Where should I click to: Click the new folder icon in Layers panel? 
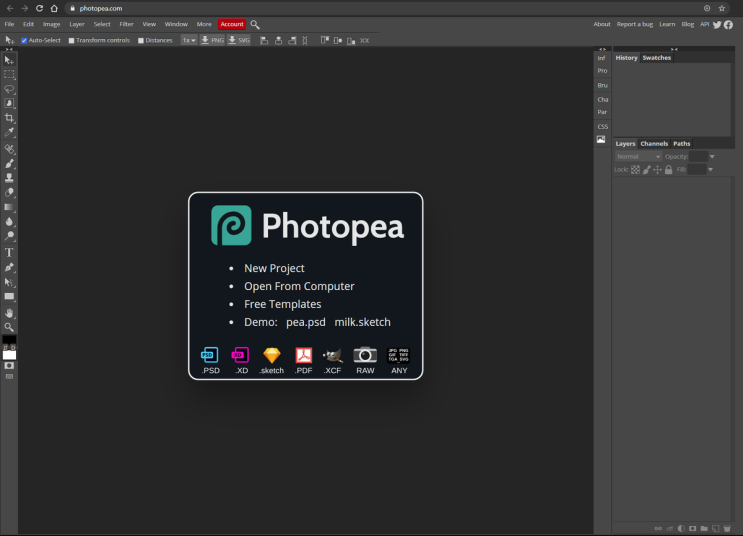[x=704, y=528]
